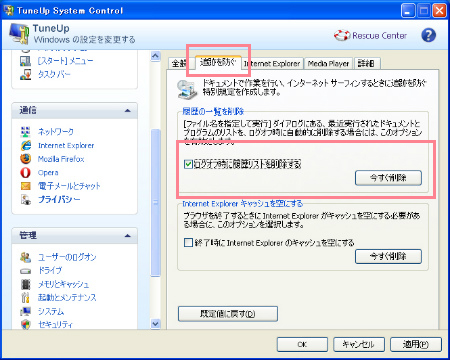This screenshot has width=450, height=360.
Task: Open the Rescue Center link
Action: pyautogui.click(x=379, y=35)
